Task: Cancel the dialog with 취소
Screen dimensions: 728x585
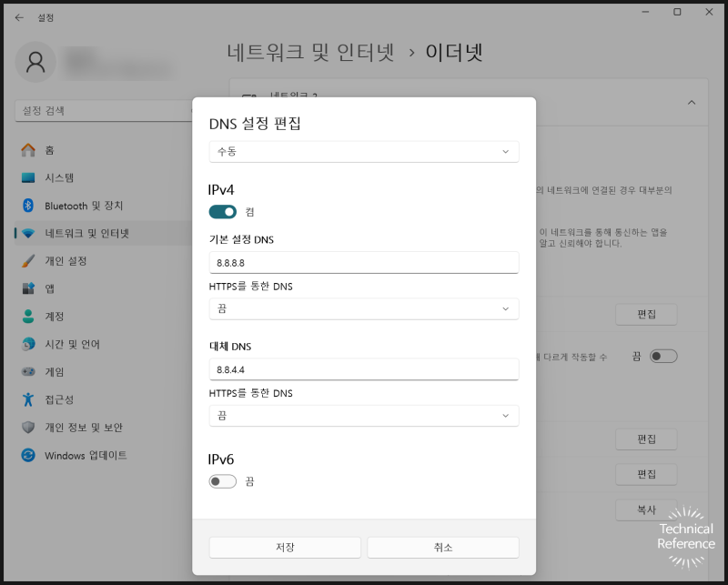Action: click(x=443, y=547)
